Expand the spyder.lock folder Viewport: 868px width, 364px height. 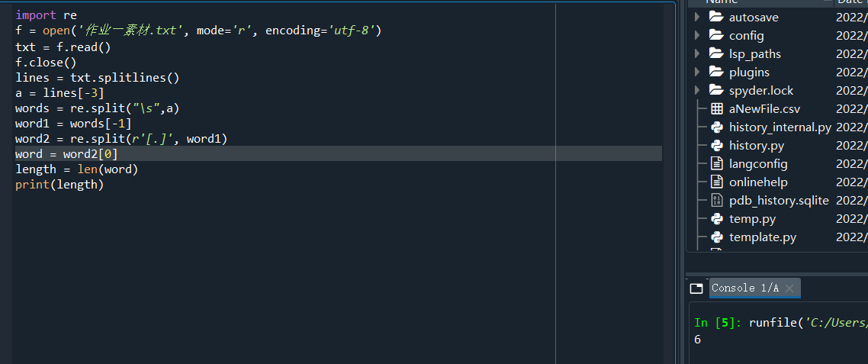point(697,91)
